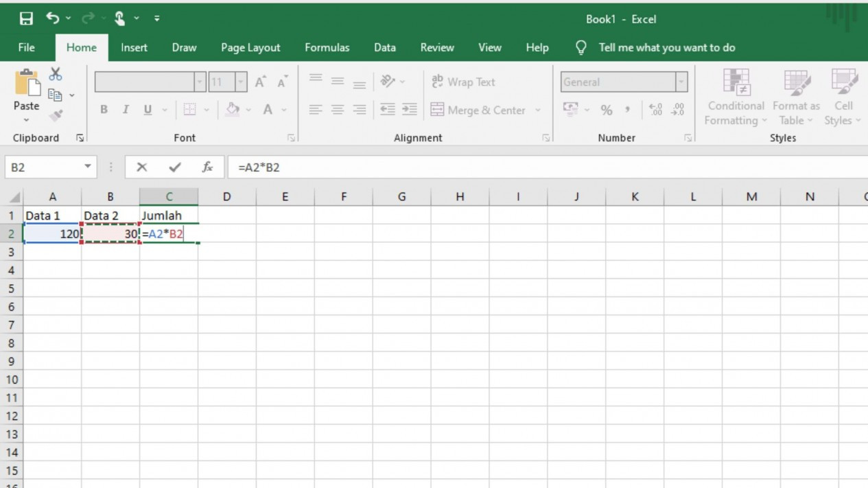The width and height of the screenshot is (868, 488).
Task: Switch to the Formulas tab
Action: pos(327,47)
